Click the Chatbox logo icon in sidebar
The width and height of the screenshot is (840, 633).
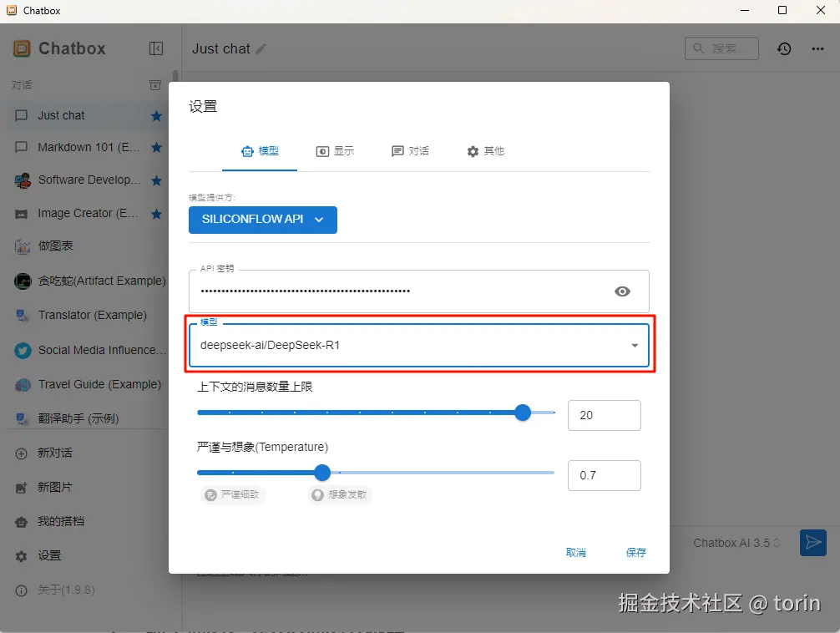pyautogui.click(x=22, y=48)
